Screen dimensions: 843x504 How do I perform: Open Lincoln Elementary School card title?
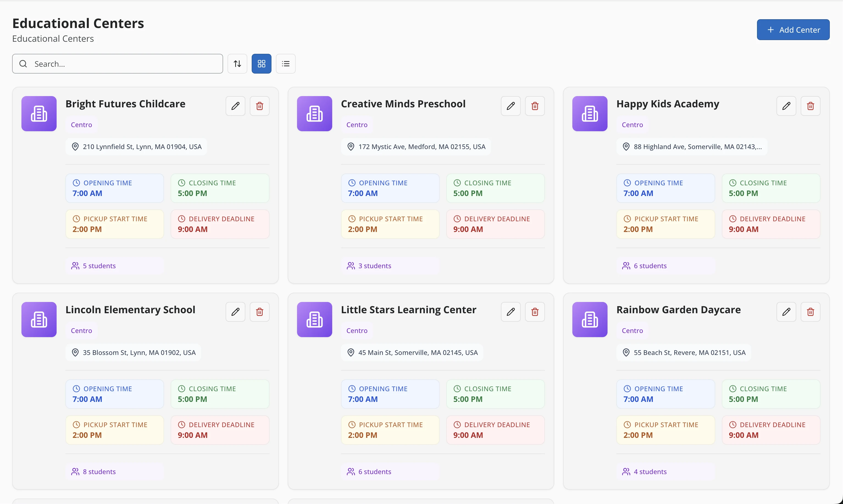coord(131,310)
